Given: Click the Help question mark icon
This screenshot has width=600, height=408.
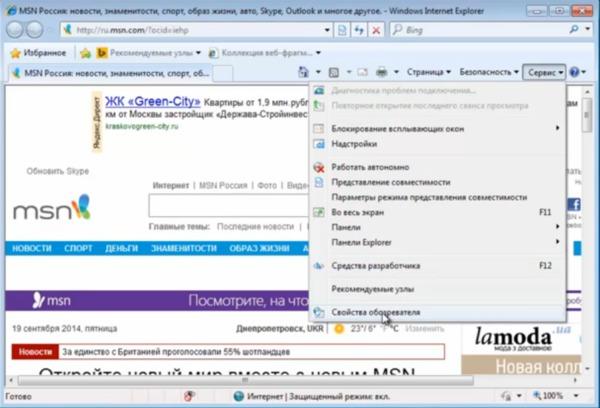Looking at the screenshot, I should 574,73.
